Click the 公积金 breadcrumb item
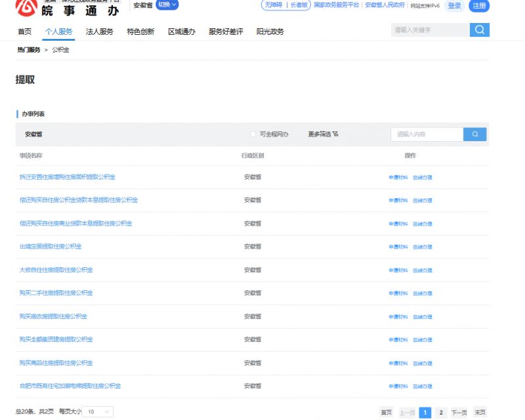Viewport: 525px width, 420px height. [60, 50]
